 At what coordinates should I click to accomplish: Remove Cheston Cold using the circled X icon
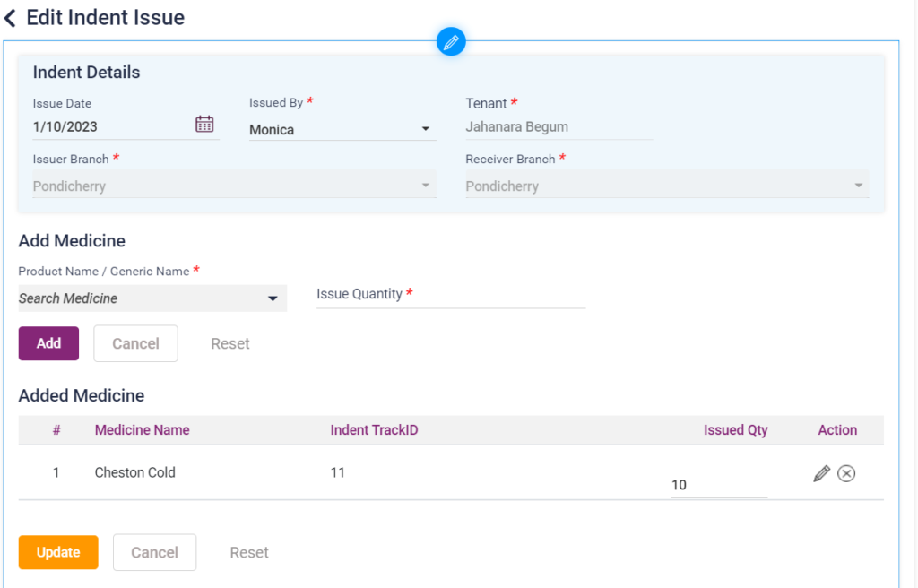coord(846,473)
